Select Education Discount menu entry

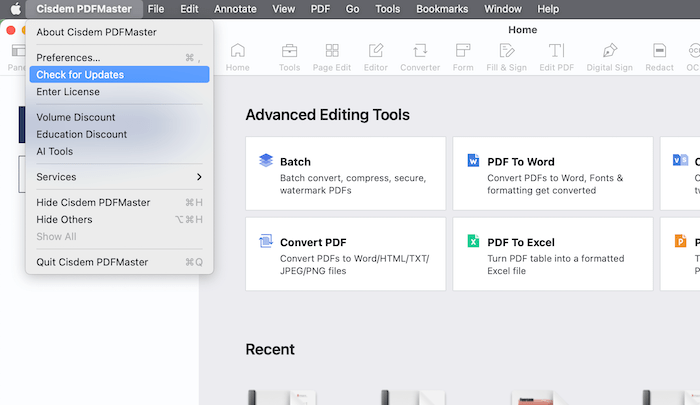tap(119, 134)
